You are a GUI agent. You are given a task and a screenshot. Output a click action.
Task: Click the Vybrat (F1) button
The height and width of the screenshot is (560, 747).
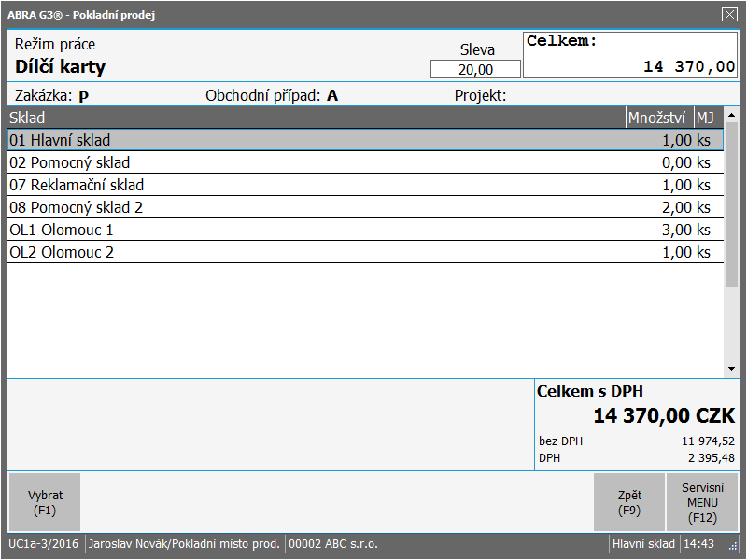44,502
